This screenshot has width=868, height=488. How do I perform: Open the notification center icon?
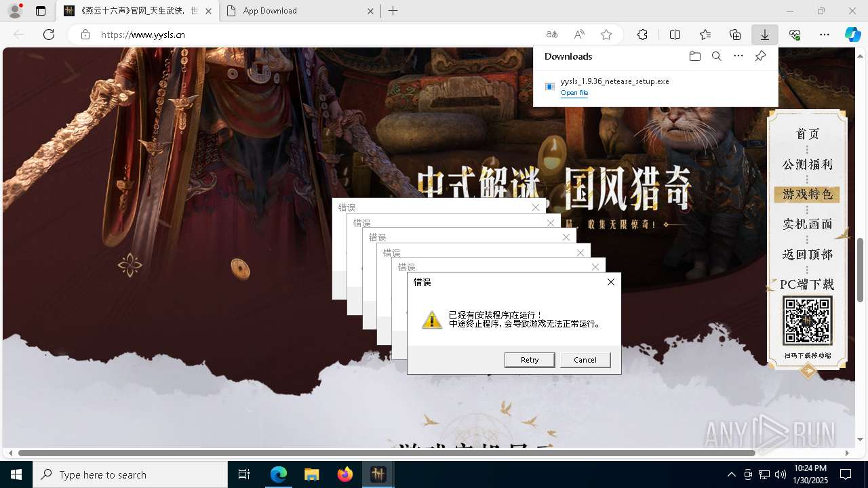tap(846, 474)
